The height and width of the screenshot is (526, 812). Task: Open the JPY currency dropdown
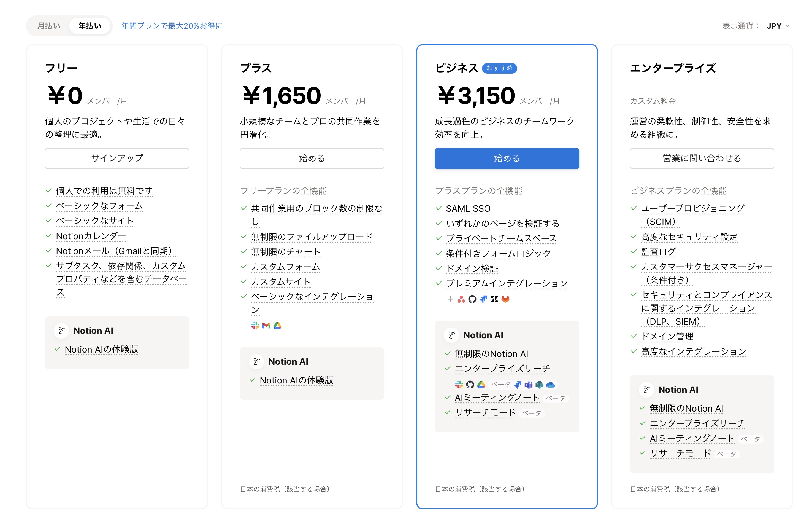click(x=778, y=26)
